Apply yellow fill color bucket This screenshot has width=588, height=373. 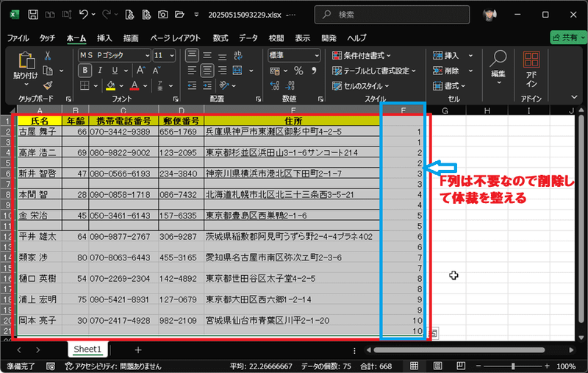tap(111, 85)
